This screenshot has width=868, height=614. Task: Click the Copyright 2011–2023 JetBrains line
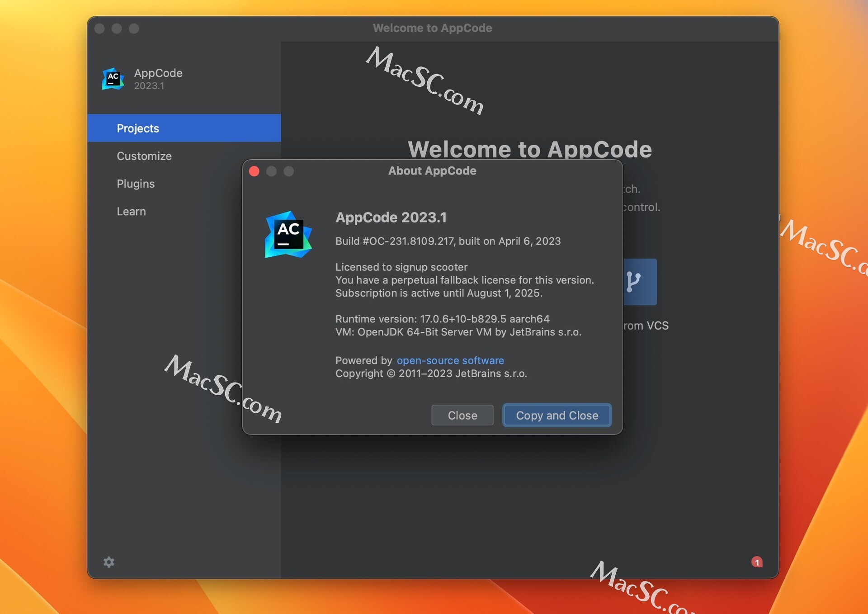point(431,373)
